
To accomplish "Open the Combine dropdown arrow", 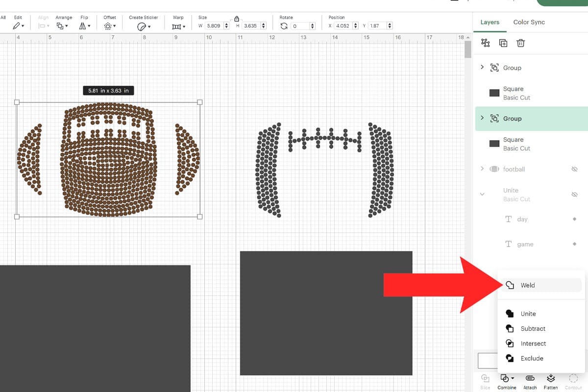I will click(513, 378).
